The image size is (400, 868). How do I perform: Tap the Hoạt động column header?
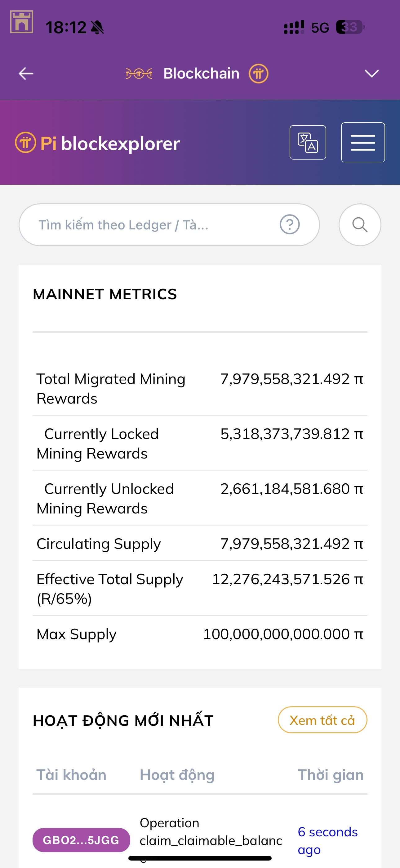(x=177, y=775)
